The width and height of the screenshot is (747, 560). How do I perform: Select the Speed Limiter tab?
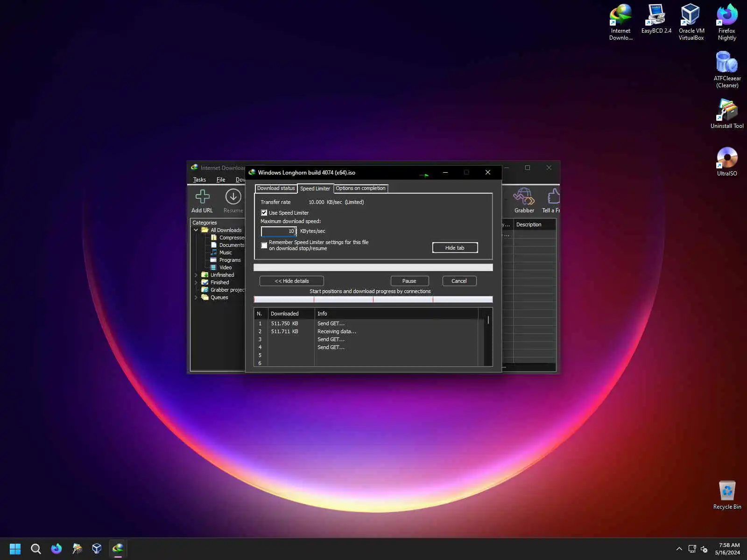click(x=315, y=189)
